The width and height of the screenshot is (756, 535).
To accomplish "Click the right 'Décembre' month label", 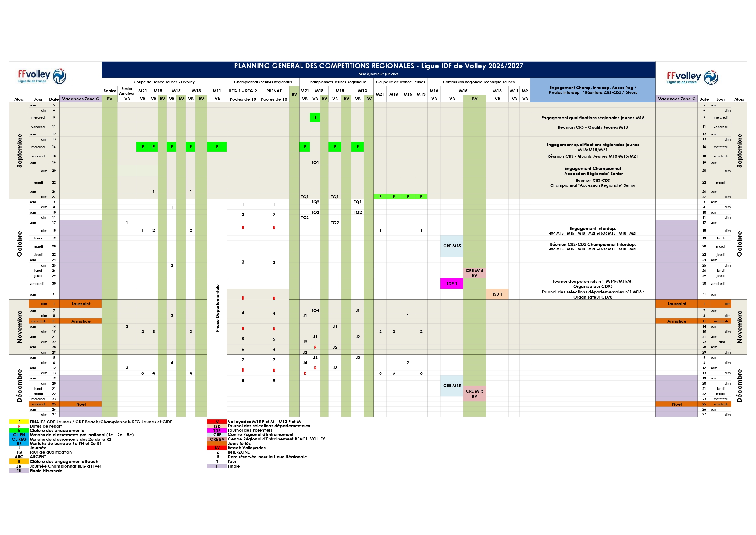I will (x=740, y=386).
